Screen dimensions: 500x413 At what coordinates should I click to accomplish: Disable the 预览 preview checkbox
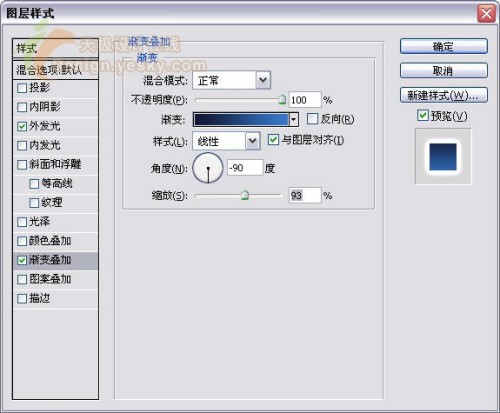423,116
